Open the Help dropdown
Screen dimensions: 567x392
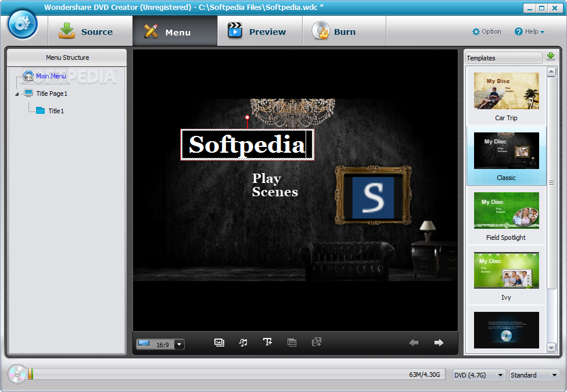[529, 31]
